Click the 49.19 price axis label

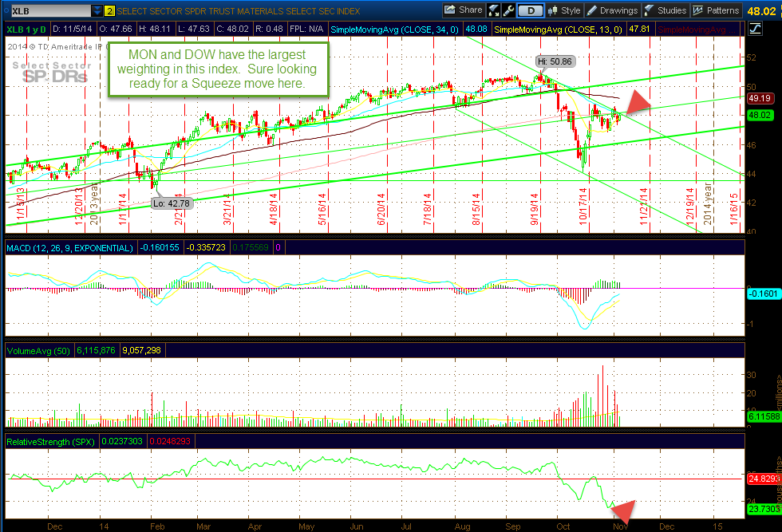click(x=760, y=98)
